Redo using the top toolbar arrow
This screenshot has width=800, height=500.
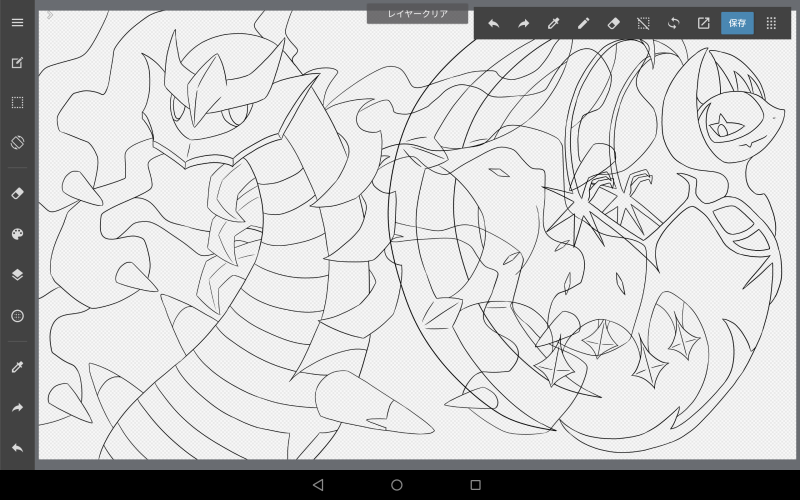(x=523, y=23)
